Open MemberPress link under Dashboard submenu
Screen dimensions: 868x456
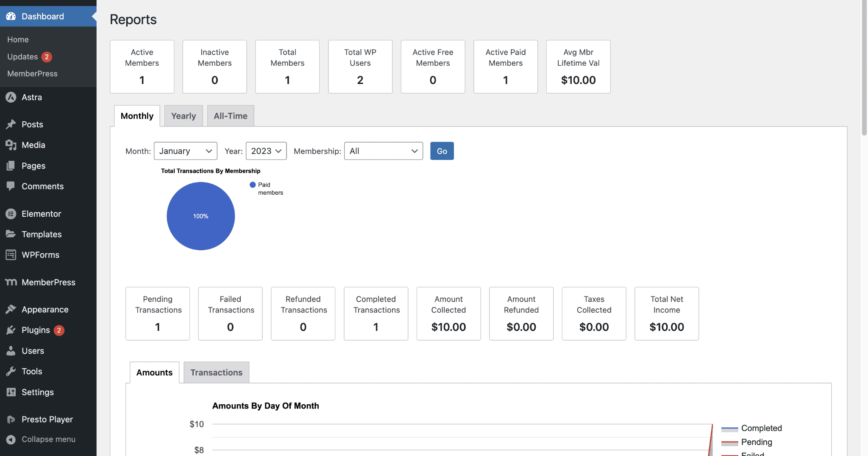coord(32,74)
